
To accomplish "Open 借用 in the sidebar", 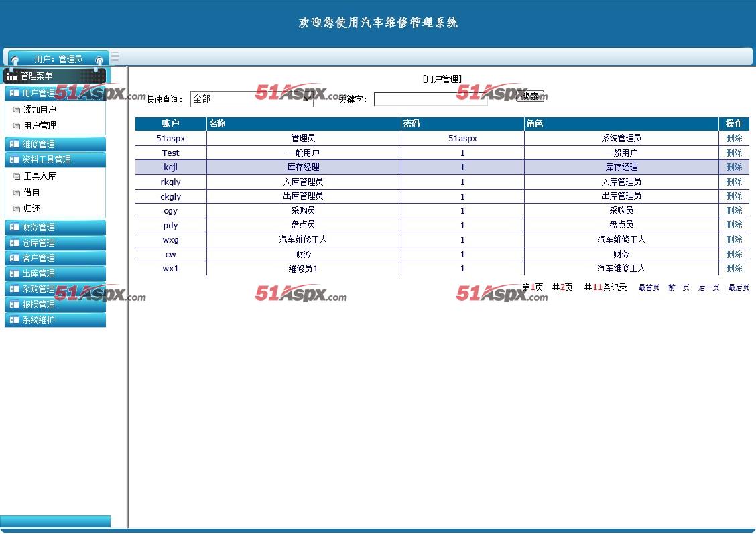I will click(31, 192).
